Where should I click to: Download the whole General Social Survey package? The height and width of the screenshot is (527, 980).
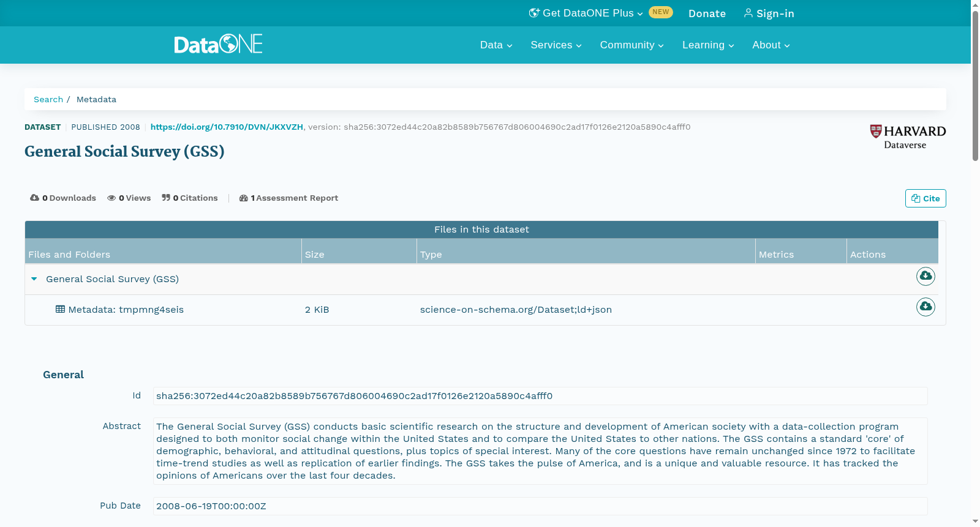[x=925, y=276]
